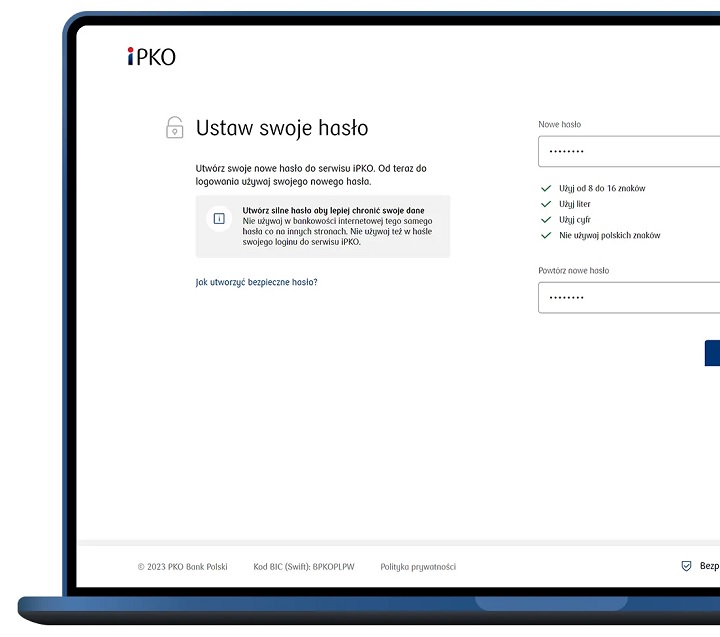
Task: Focus the 'Powtórz nowe hasło' password field
Action: click(629, 298)
